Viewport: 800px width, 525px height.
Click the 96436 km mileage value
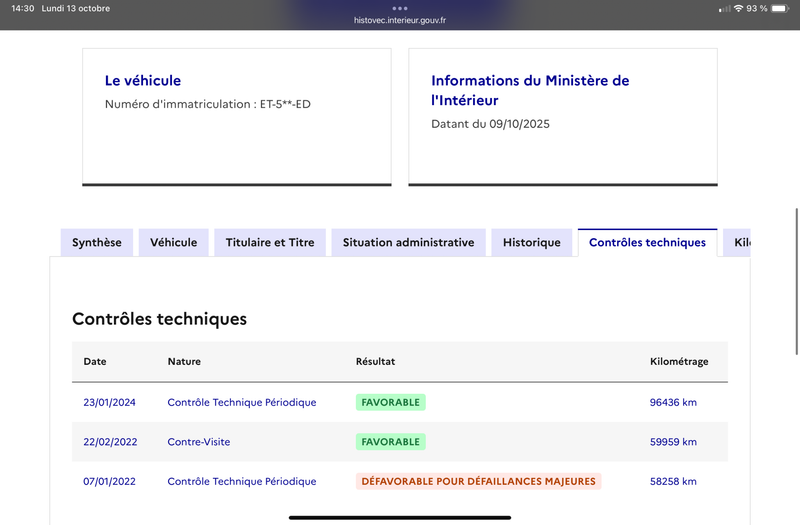coord(673,402)
